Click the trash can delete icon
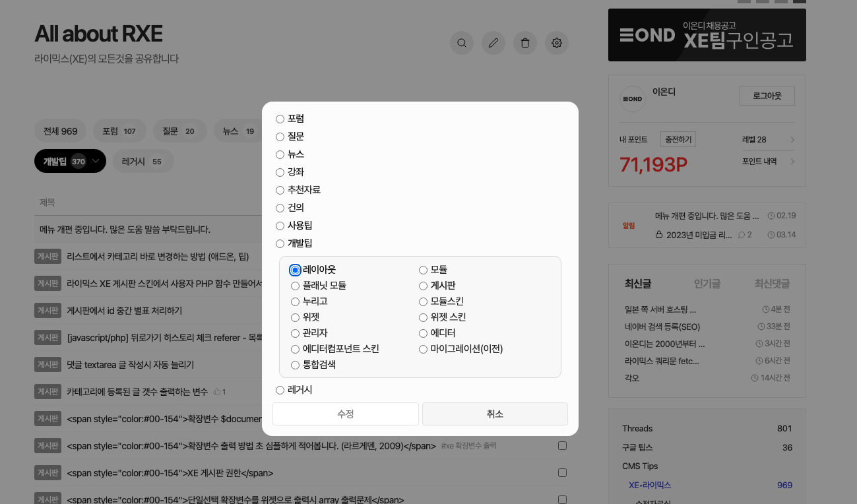The height and width of the screenshot is (504, 857). (525, 43)
